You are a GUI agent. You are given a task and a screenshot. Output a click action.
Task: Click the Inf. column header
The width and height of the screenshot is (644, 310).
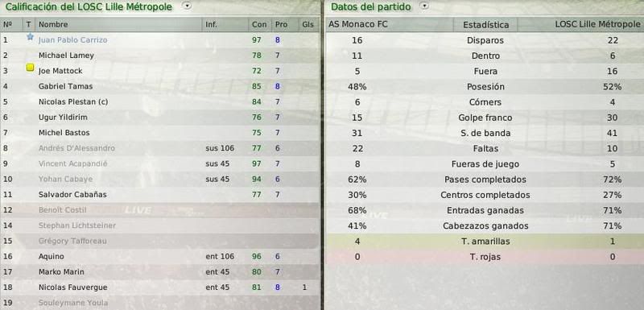pos(211,25)
